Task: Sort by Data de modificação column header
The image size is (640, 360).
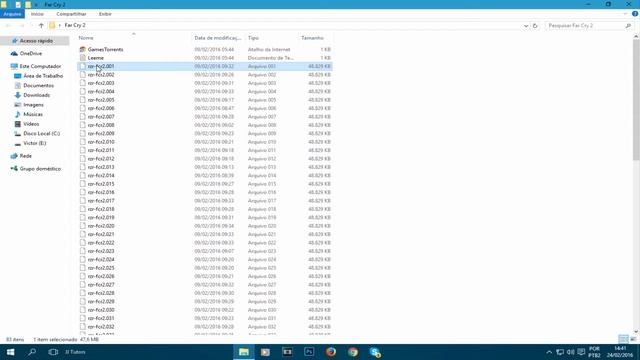Action: coord(218,38)
